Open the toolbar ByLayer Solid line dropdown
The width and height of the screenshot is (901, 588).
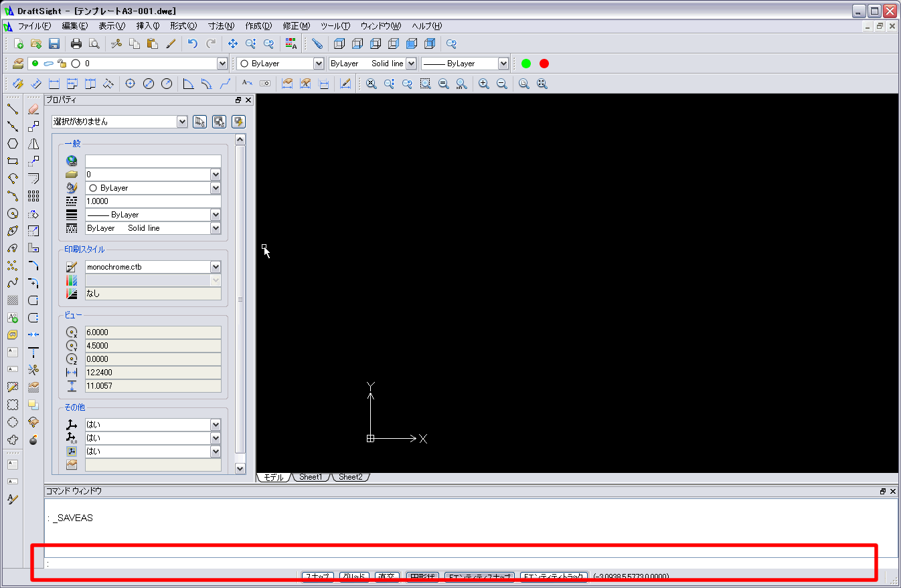411,64
